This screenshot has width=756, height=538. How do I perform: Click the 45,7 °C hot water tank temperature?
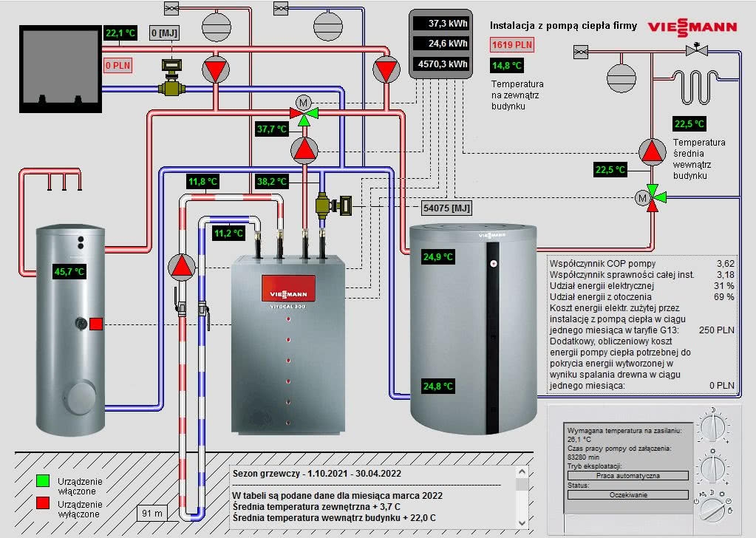tap(69, 272)
